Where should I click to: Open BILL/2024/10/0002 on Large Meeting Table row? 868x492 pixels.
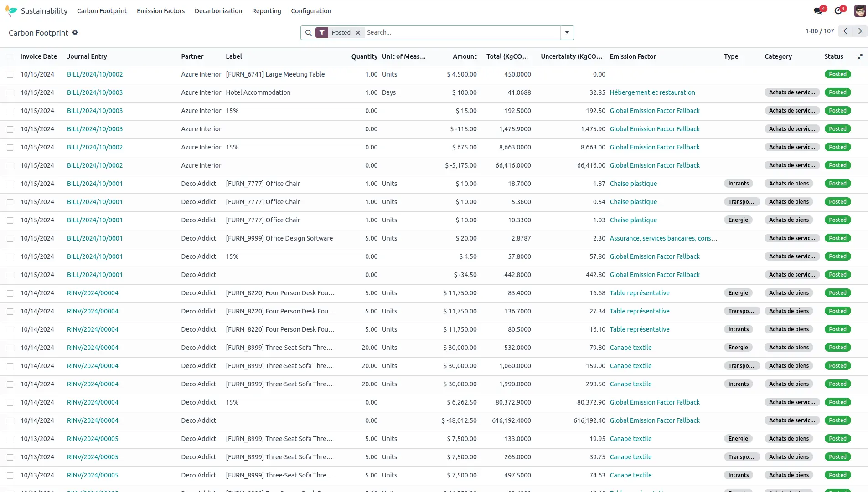(x=95, y=74)
